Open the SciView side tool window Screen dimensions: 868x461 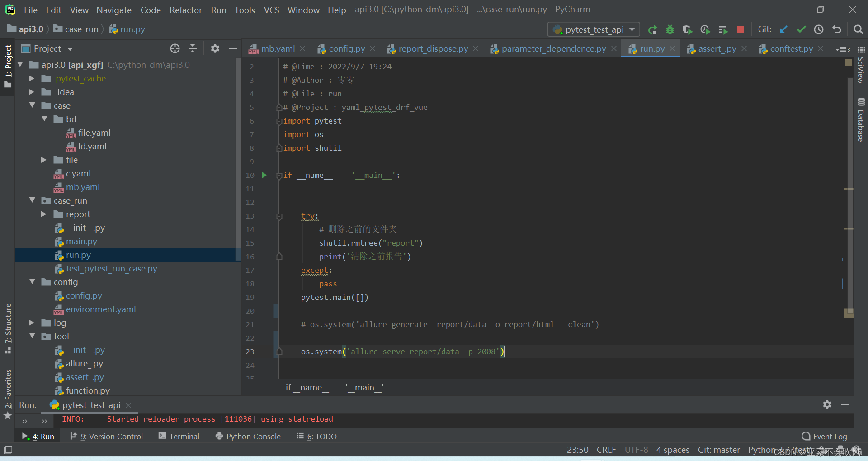click(861, 65)
